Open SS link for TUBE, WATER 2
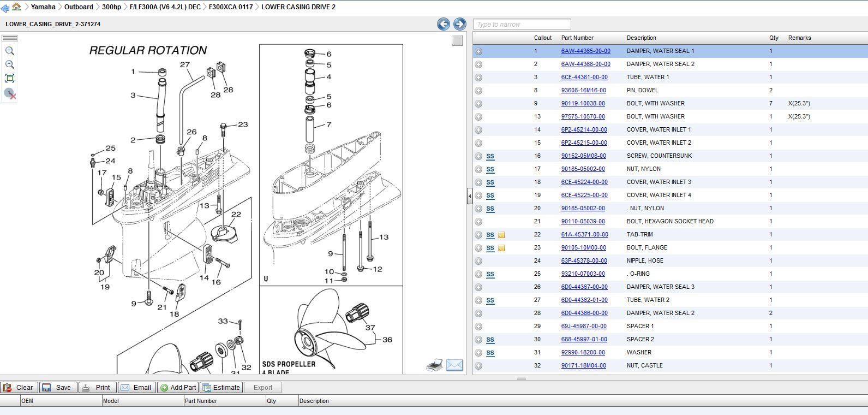 tap(490, 300)
